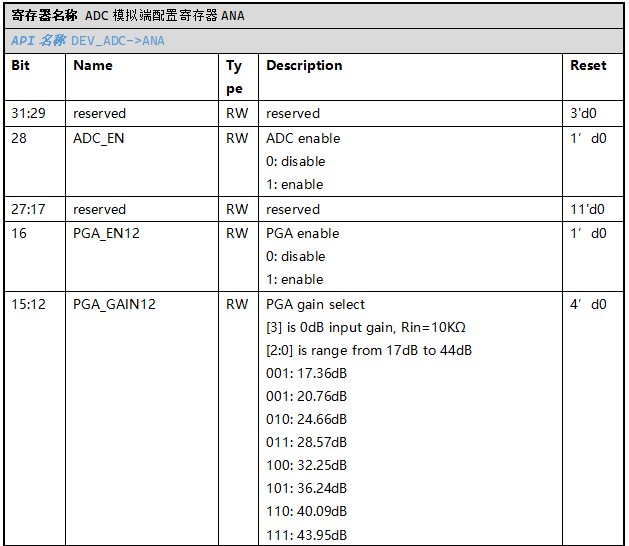The width and height of the screenshot is (629, 546).
Task: Select bit range cell '31:29'
Action: click(28, 114)
